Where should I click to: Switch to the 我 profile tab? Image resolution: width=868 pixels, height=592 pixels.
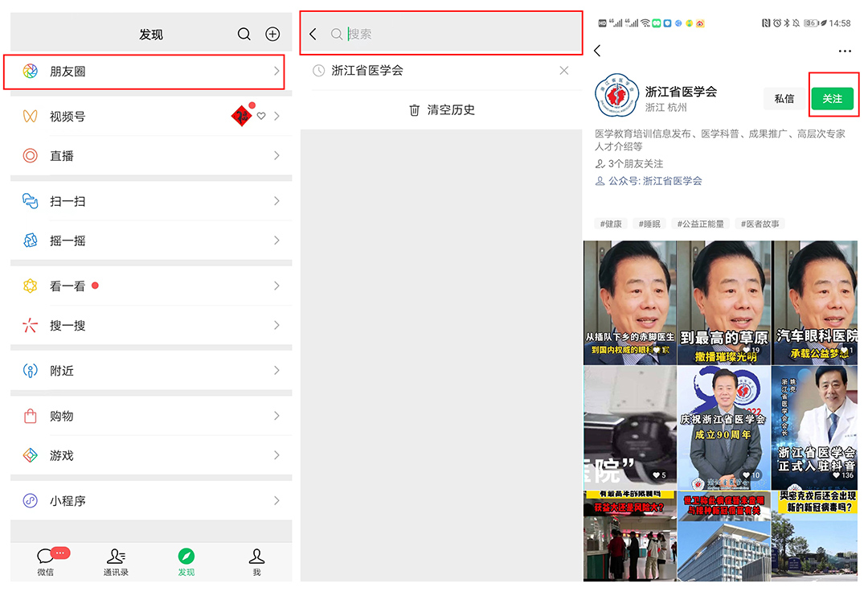(x=256, y=561)
